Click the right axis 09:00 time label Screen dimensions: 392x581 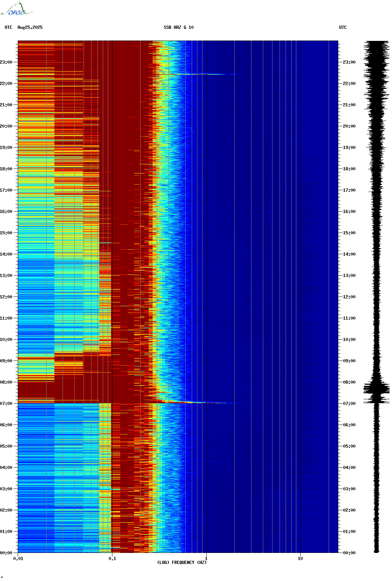[x=349, y=361]
